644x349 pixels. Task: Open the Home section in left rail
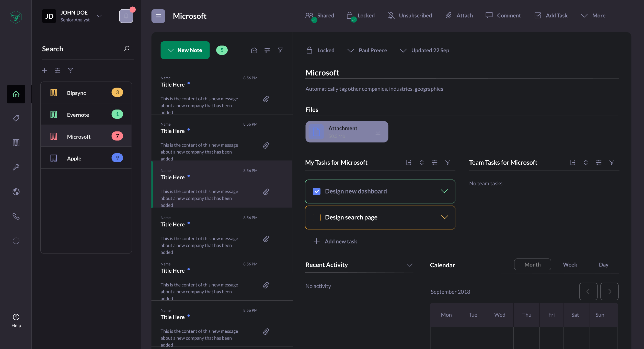tap(16, 94)
